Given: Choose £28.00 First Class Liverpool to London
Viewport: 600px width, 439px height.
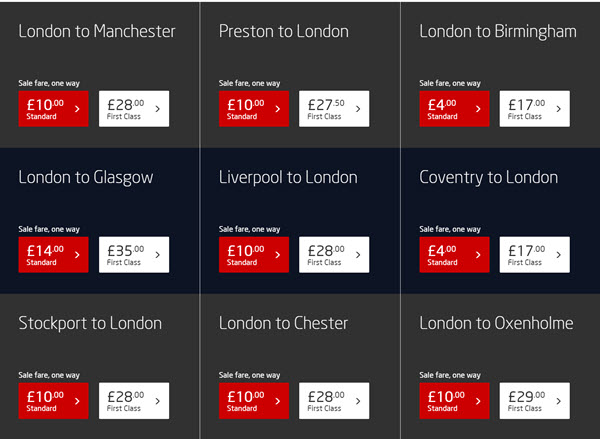Looking at the screenshot, I should click(334, 255).
